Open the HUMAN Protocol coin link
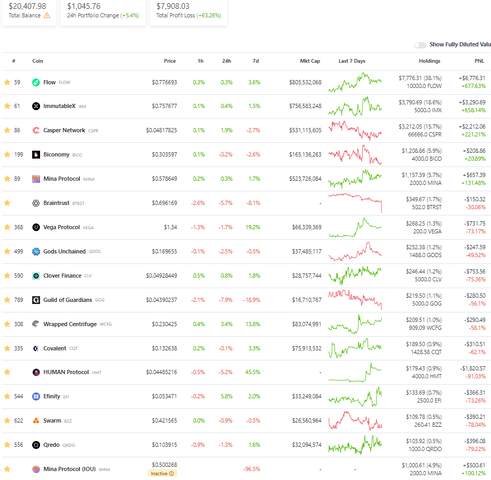Screen dimensions: 491x480 [x=66, y=372]
